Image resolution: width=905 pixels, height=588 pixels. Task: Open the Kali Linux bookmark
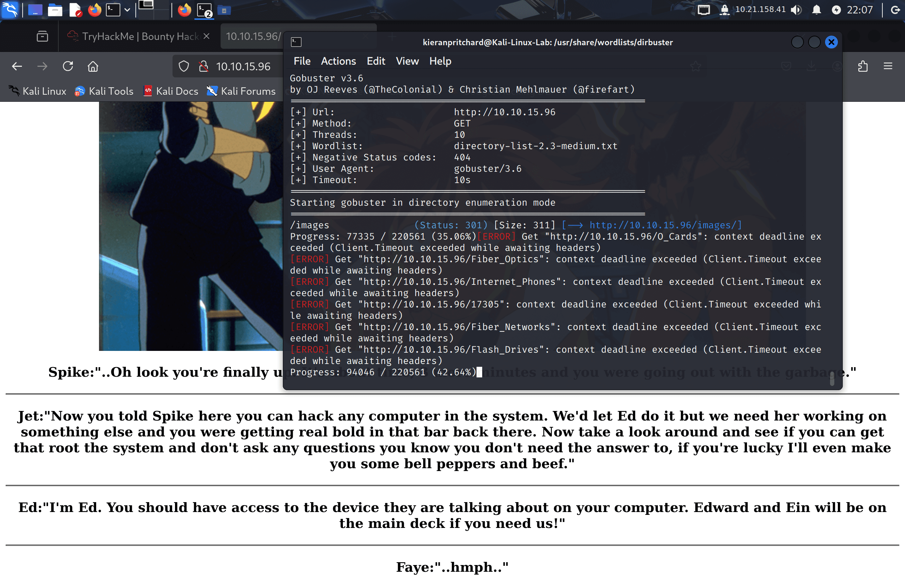[37, 91]
